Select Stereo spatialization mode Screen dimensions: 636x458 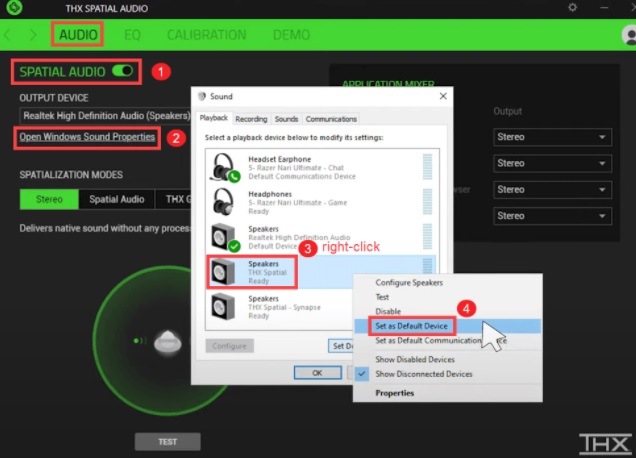(x=49, y=199)
